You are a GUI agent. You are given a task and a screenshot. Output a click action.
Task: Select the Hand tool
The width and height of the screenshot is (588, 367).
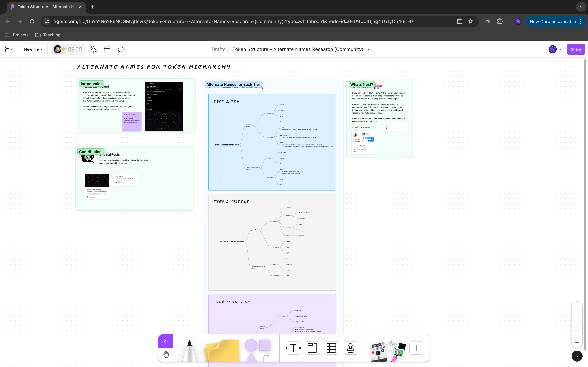pyautogui.click(x=166, y=354)
